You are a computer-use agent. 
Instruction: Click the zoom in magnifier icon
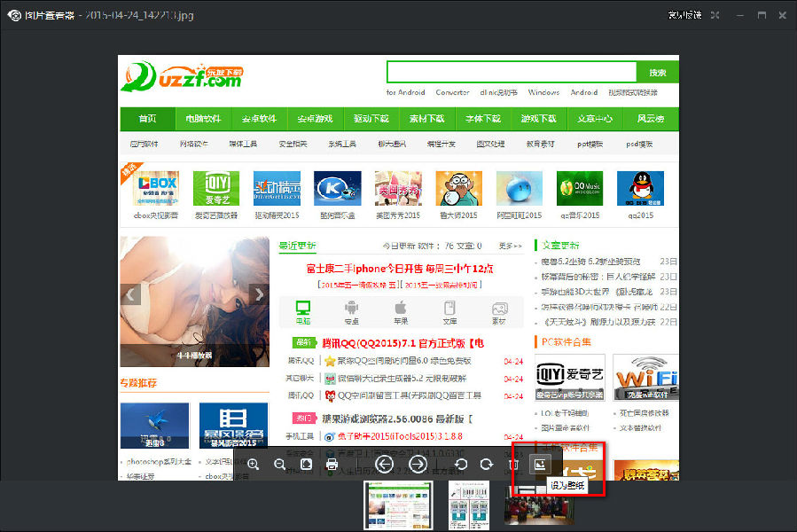click(254, 464)
